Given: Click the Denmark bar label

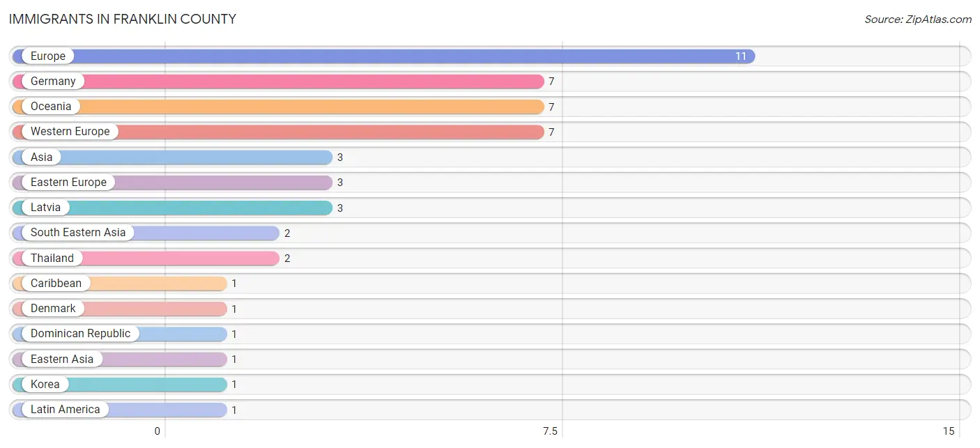Looking at the screenshot, I should (x=53, y=309).
